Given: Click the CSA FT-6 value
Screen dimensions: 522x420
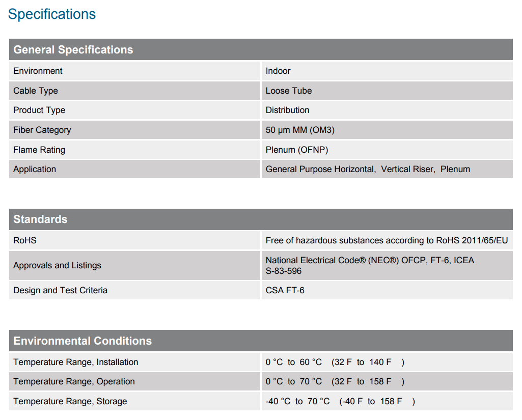Looking at the screenshot, I should click(x=285, y=290).
